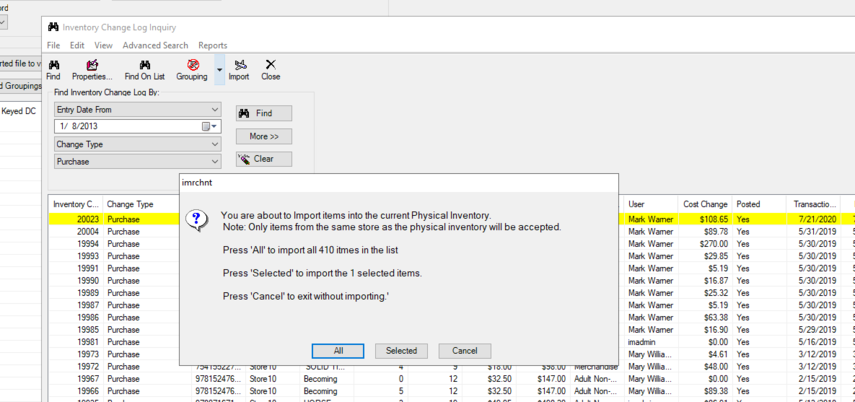Sort by the User column header
The width and height of the screenshot is (855, 402).
click(x=651, y=204)
